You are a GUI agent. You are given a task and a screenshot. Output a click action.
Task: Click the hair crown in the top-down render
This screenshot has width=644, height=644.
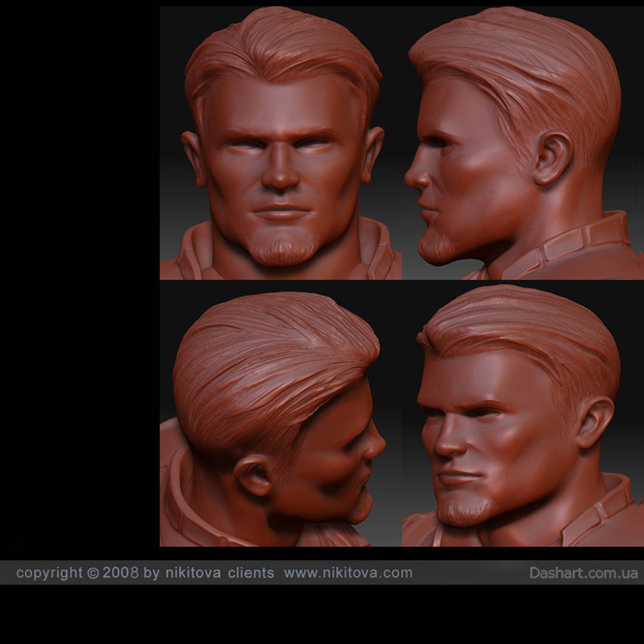click(x=270, y=361)
